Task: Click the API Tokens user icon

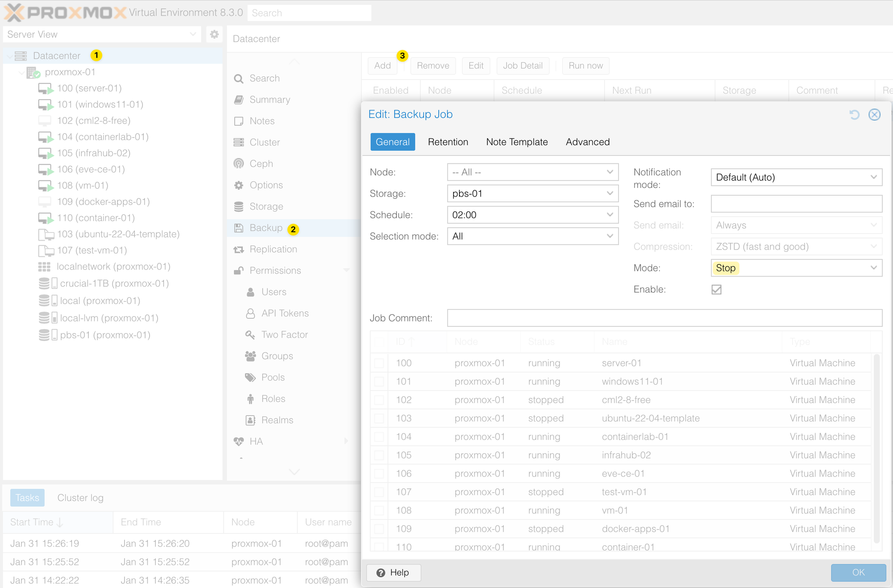Action: point(250,313)
